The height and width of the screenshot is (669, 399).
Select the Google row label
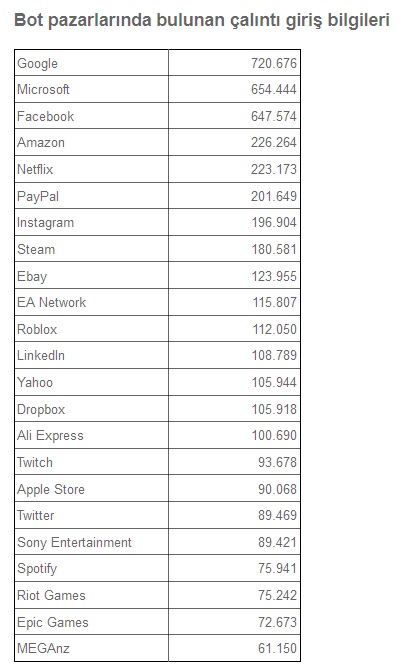(38, 64)
